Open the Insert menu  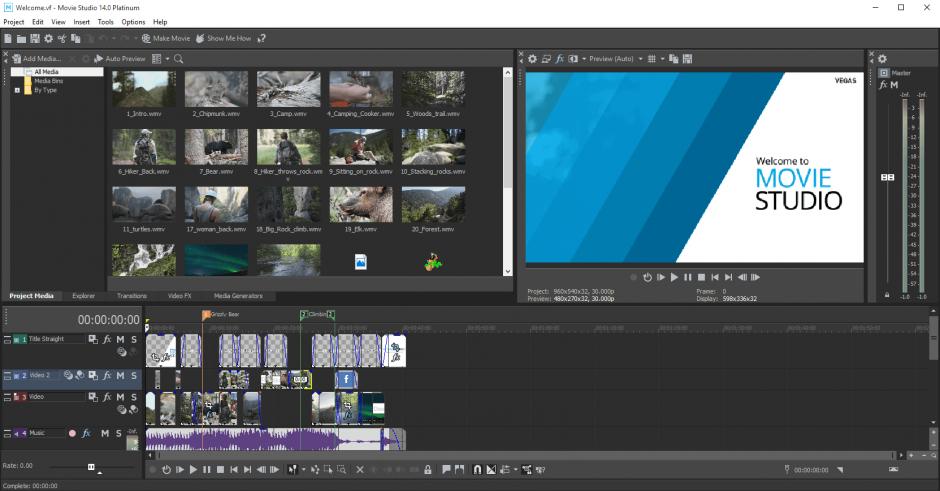(82, 22)
